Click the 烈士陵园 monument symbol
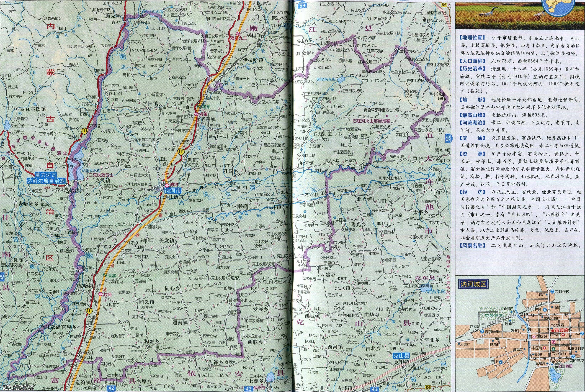Viewport: 585px width, 392px height. click(556, 366)
